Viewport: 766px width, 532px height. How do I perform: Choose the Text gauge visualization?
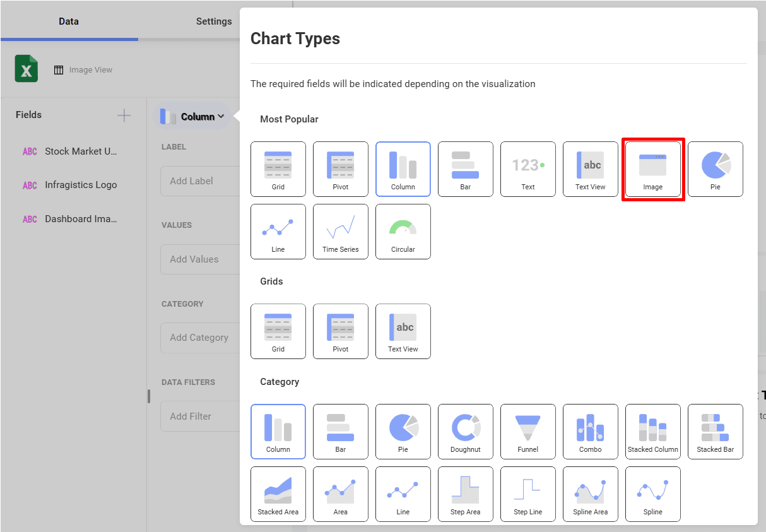coord(528,169)
